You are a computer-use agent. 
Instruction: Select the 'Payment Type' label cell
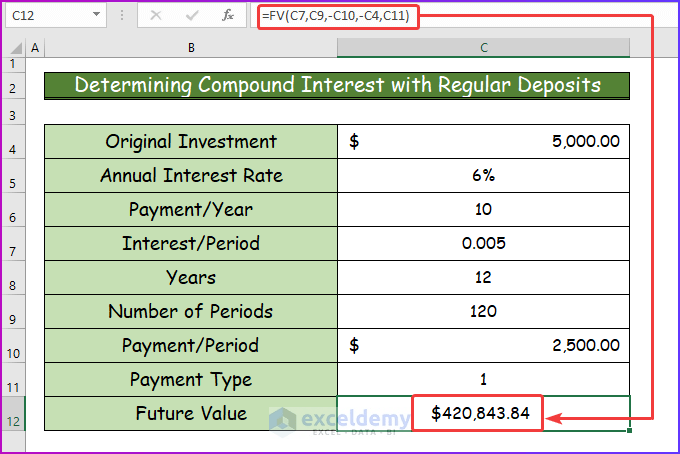click(x=191, y=379)
